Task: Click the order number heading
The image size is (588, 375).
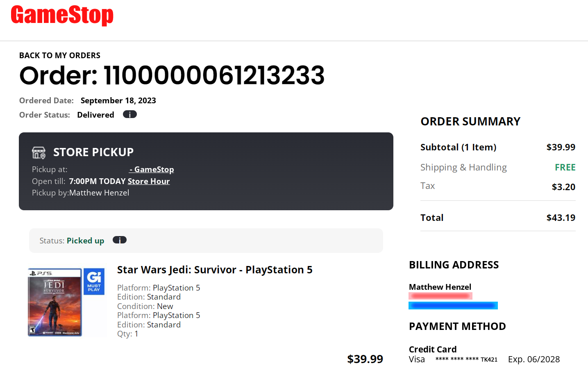Action: [172, 75]
